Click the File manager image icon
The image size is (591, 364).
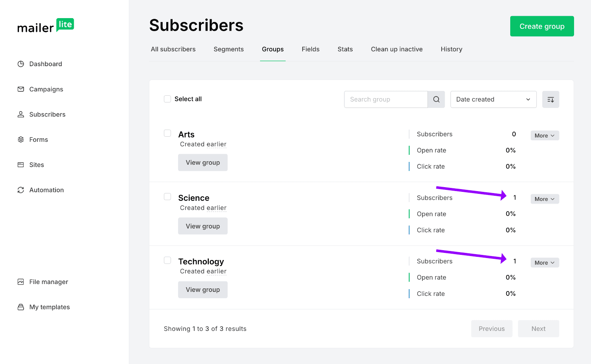[x=21, y=282]
